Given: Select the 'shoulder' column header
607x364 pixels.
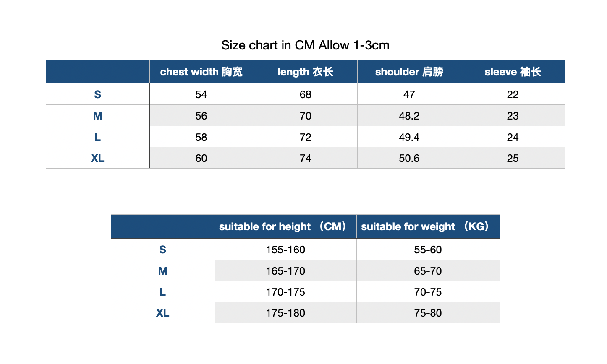Looking at the screenshot, I should click(x=409, y=72).
